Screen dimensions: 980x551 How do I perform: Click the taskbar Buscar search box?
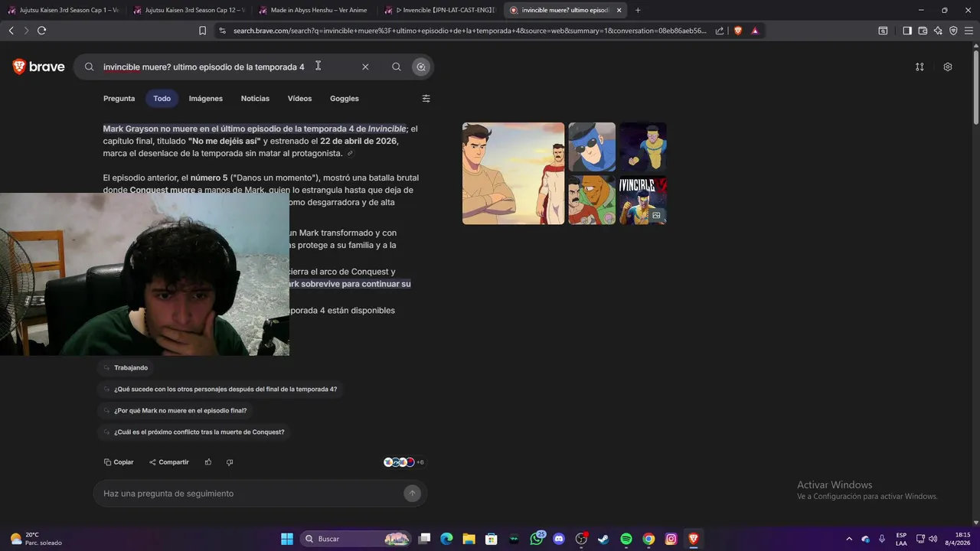point(356,539)
